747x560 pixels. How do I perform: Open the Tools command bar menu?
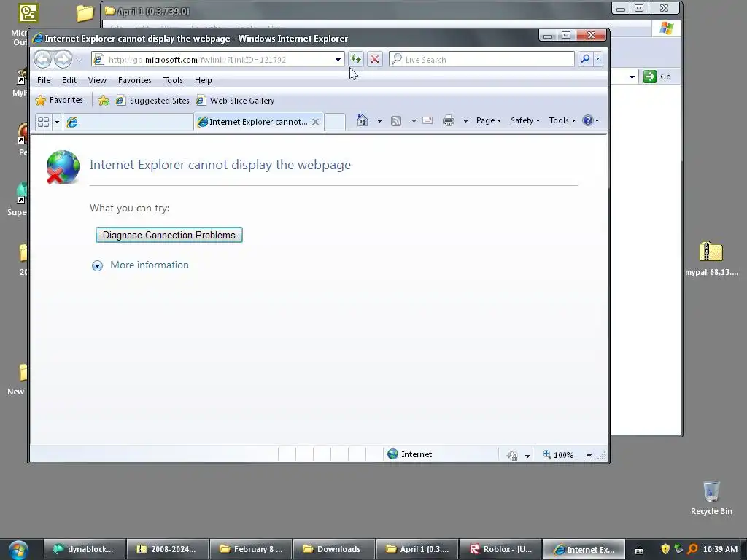tap(562, 120)
